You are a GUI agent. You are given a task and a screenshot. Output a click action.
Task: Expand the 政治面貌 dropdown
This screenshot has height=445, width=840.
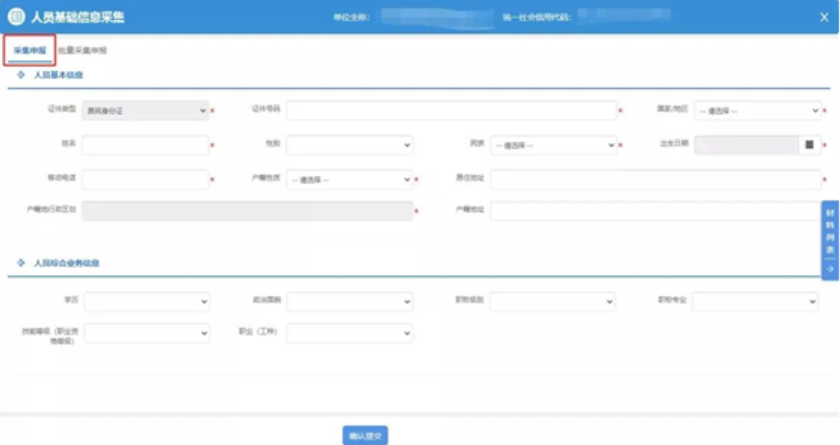[349, 301]
